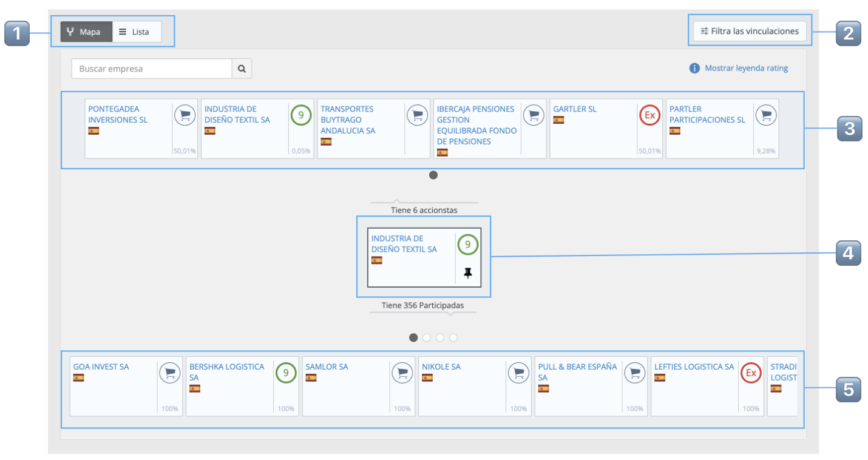This screenshot has height=460, width=868.
Task: Open the NIKOLE SA company link
Action: [x=441, y=367]
